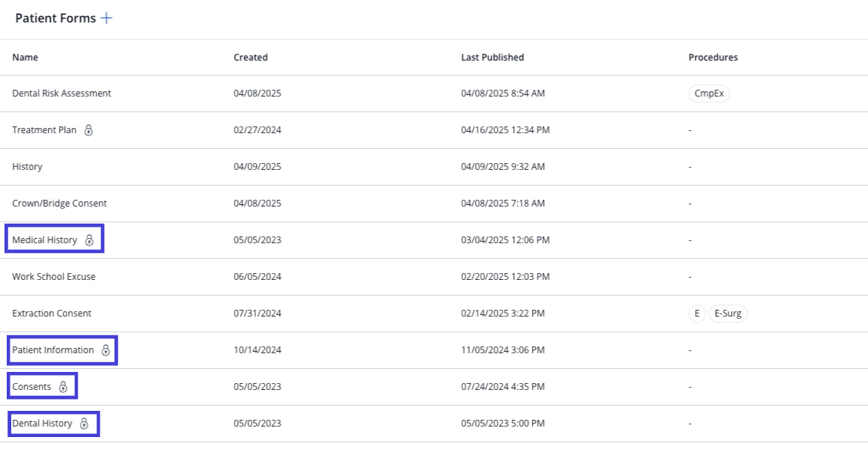This screenshot has height=461, width=868.
Task: Select the E-Surg procedure chip
Action: click(x=728, y=314)
